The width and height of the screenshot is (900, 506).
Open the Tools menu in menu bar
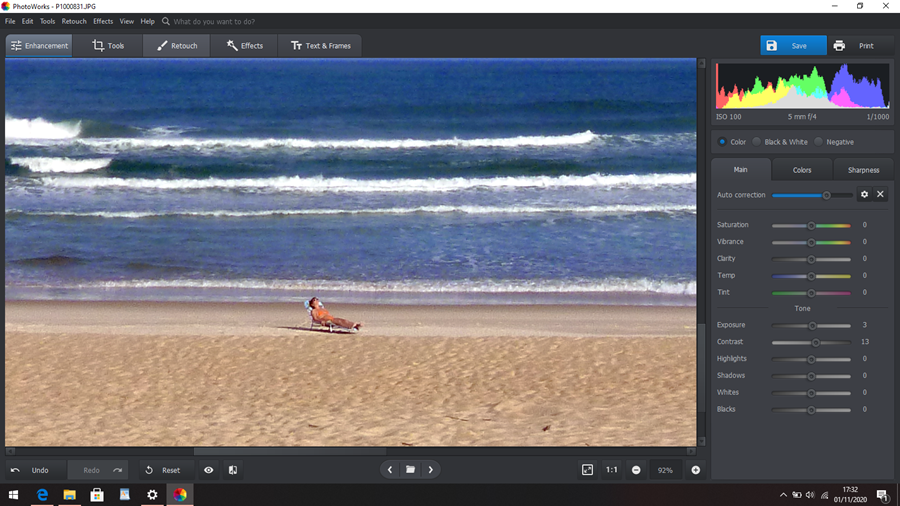[x=48, y=21]
